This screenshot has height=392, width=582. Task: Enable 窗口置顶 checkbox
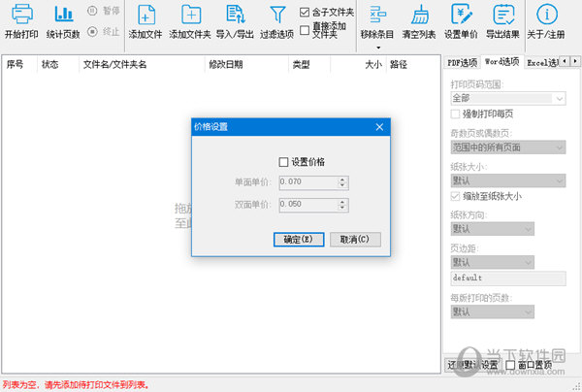(511, 365)
